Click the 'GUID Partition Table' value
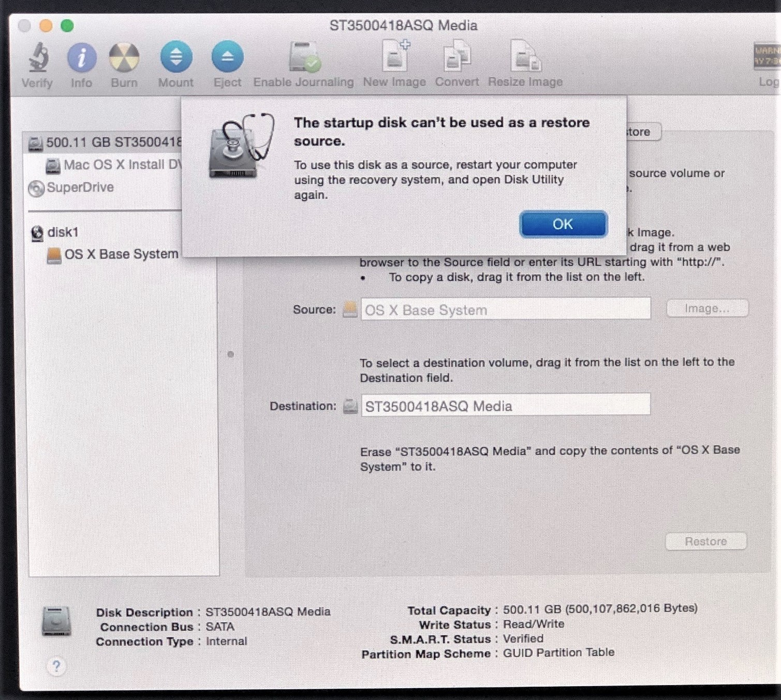The height and width of the screenshot is (700, 781). pos(559,652)
